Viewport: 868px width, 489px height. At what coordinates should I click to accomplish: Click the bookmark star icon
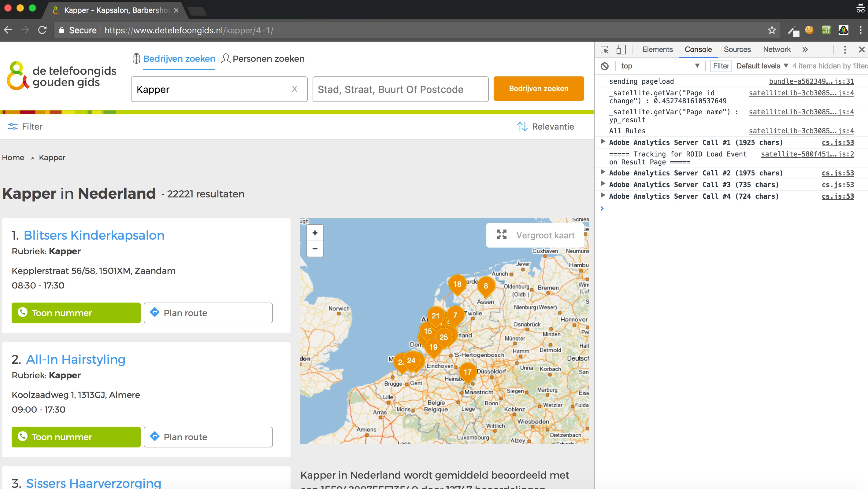(772, 30)
